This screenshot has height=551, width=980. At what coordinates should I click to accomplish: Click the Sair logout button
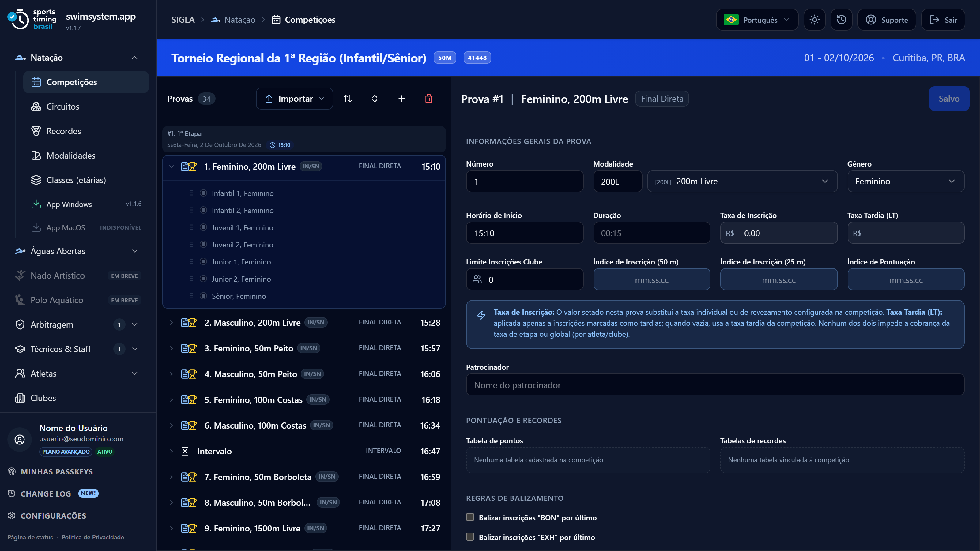(943, 20)
